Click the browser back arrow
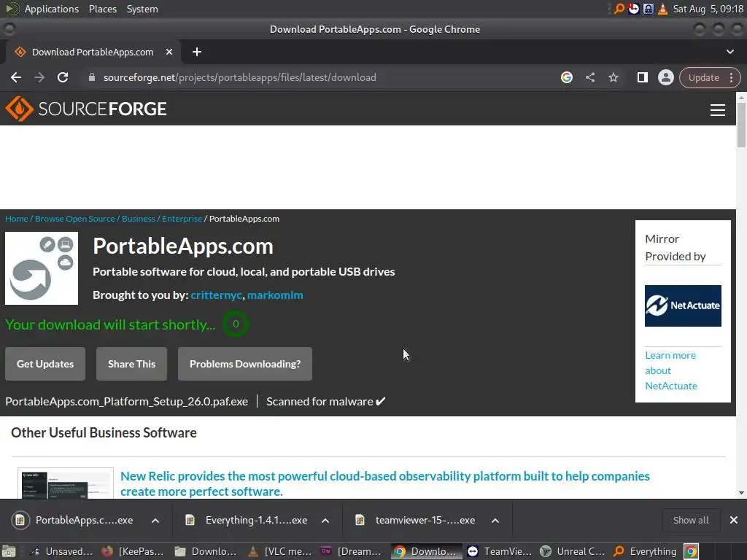The image size is (747, 560). (16, 77)
